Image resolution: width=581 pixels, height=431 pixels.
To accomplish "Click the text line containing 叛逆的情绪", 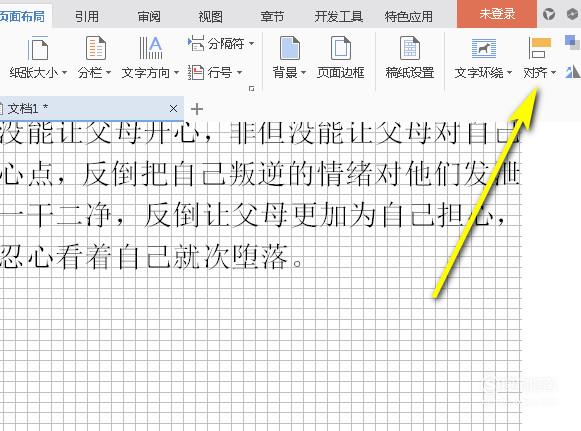I will [x=259, y=173].
